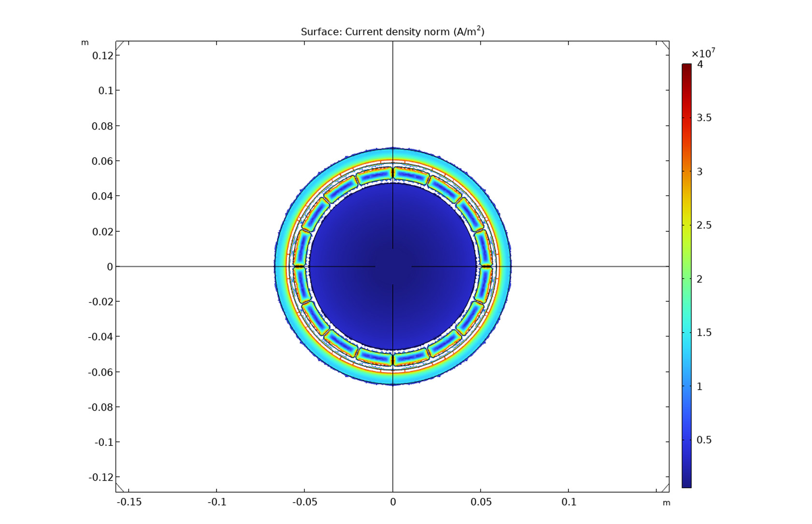Click the diagonal corner marker at bottom-left of the plot
The height and width of the screenshot is (524, 812).
120,488
